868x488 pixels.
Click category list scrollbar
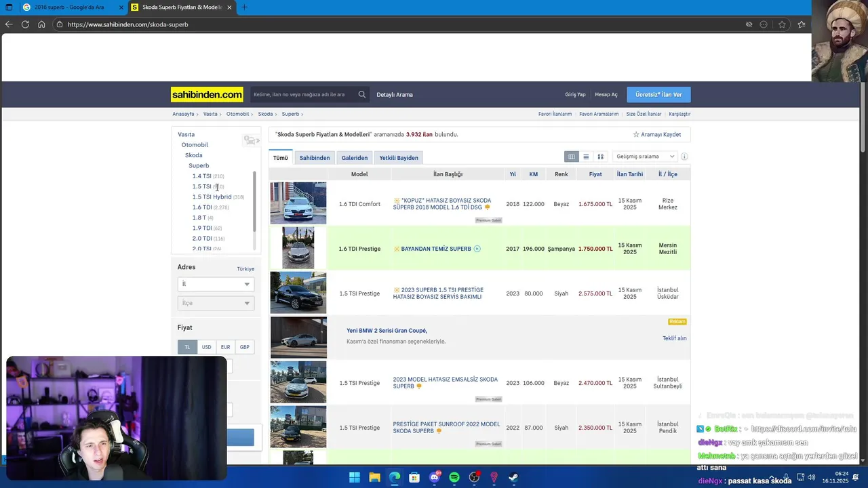(x=254, y=201)
